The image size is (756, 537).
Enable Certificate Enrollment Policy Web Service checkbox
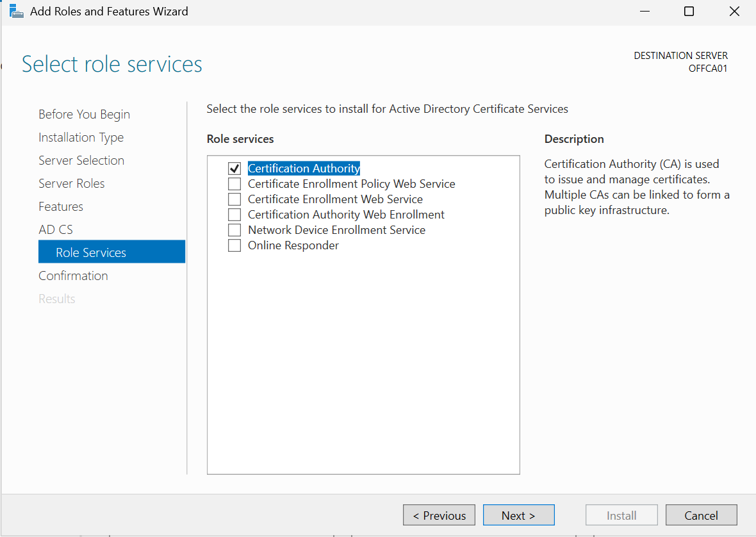tap(234, 184)
